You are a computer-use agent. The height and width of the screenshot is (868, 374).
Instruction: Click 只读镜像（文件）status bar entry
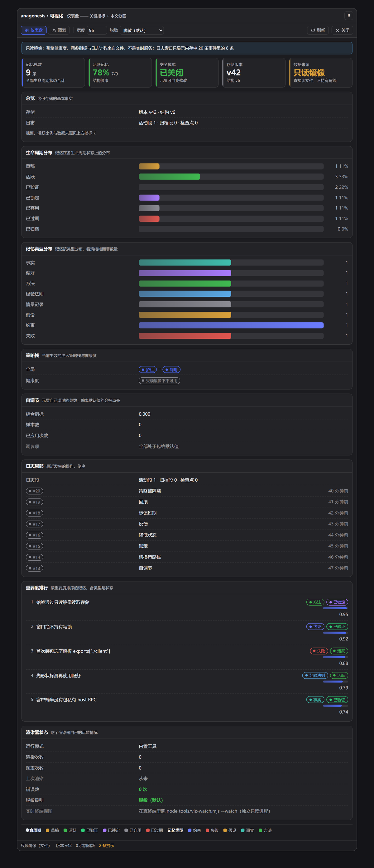point(35,846)
